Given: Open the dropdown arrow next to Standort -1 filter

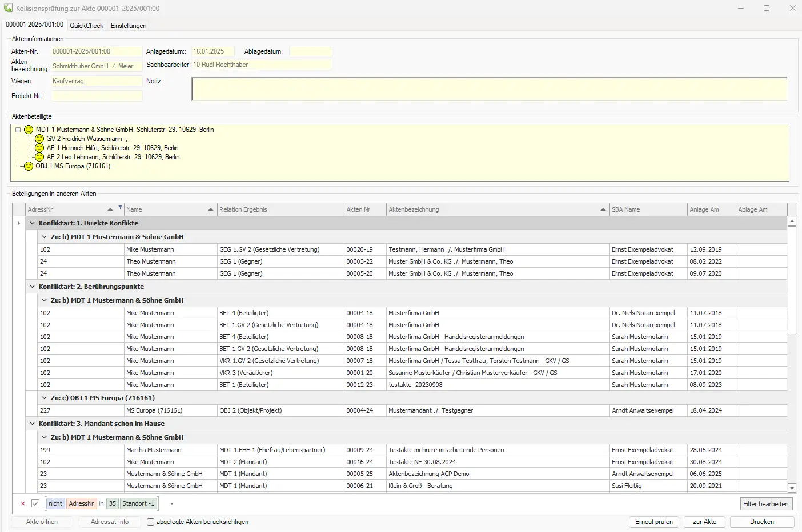Looking at the screenshot, I should [171, 503].
